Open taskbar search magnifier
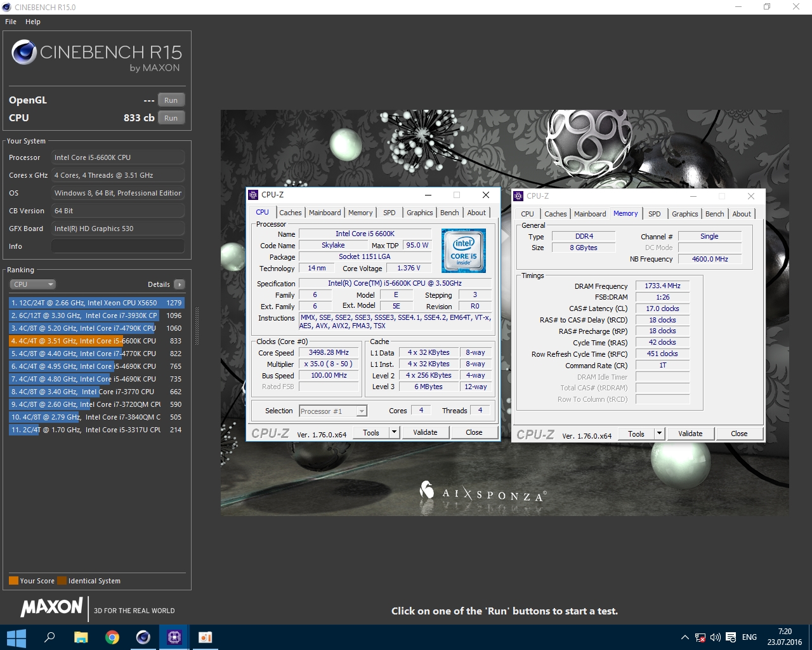Image resolution: width=812 pixels, height=650 pixels. [x=49, y=637]
